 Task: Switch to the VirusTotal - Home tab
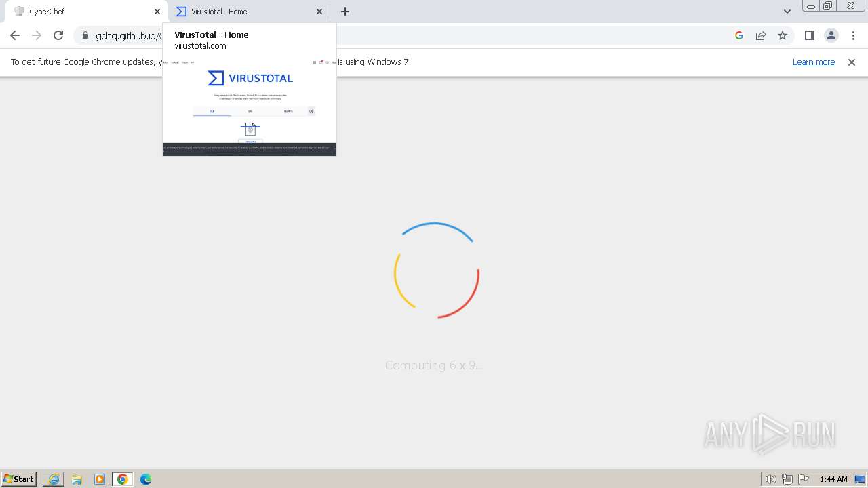(248, 12)
